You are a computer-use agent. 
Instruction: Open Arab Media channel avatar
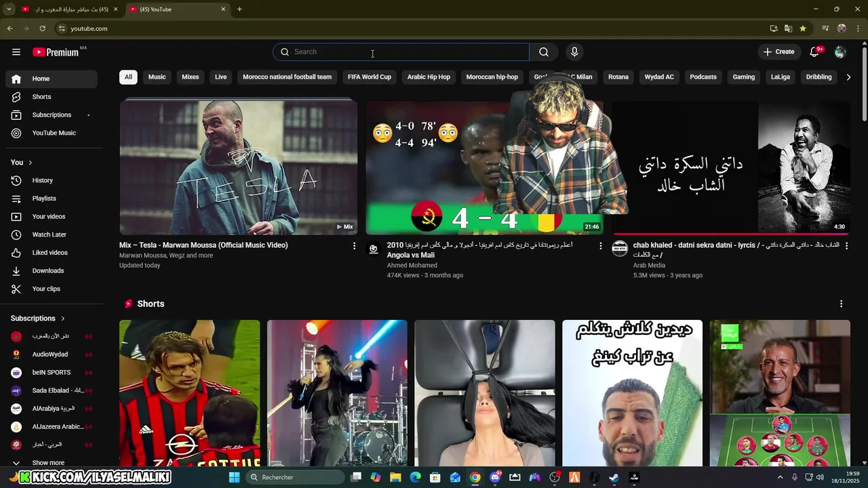tap(620, 249)
